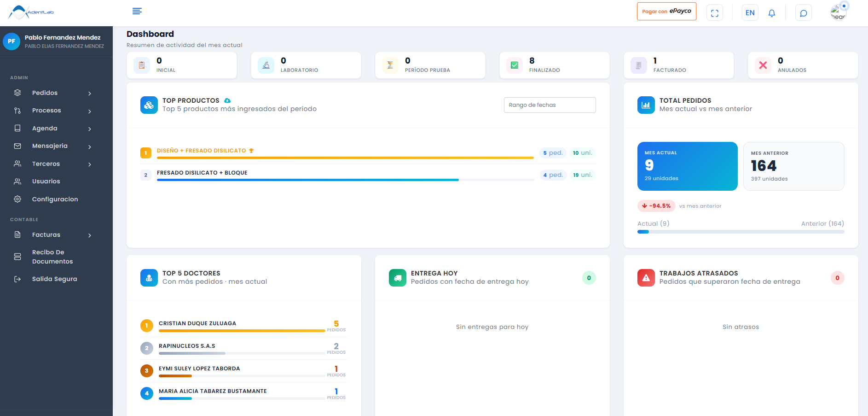
Task: Click the Anulados red X icon
Action: coord(763,65)
